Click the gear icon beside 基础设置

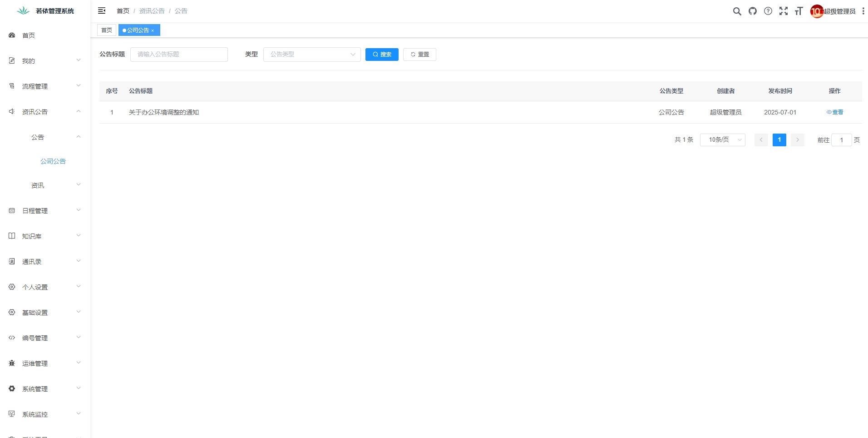12,312
